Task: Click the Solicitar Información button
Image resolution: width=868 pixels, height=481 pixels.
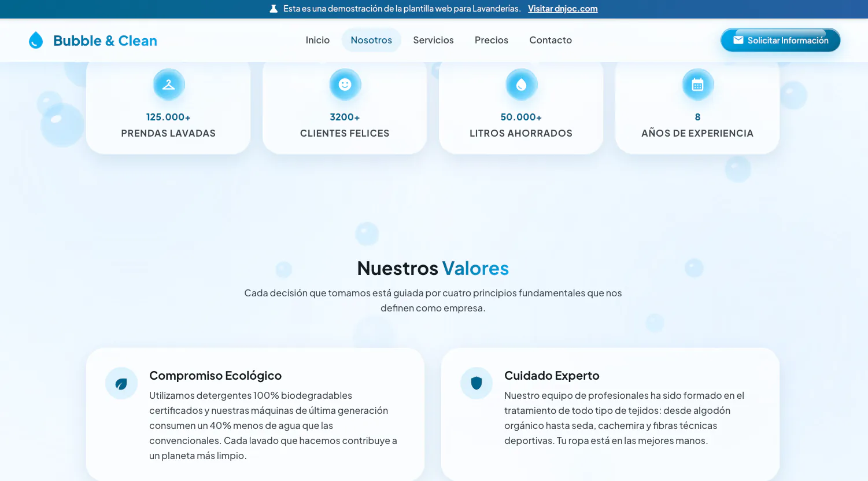Action: pyautogui.click(x=781, y=40)
